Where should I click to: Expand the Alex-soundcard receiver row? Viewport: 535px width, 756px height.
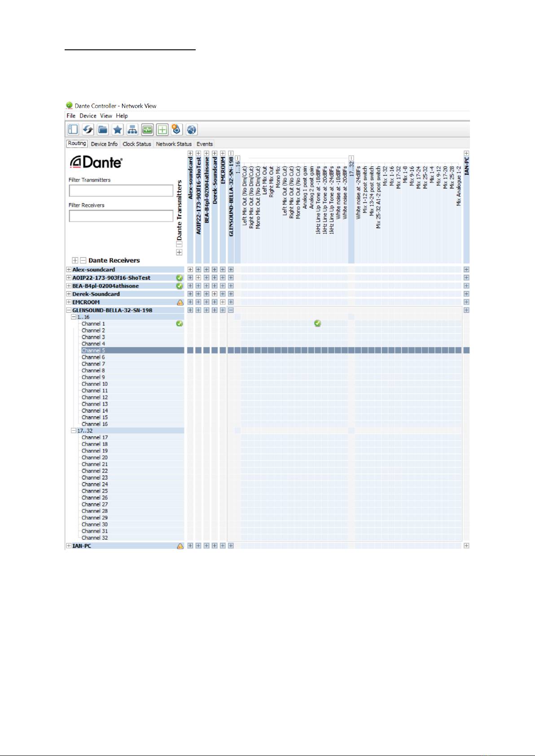pos(69,270)
